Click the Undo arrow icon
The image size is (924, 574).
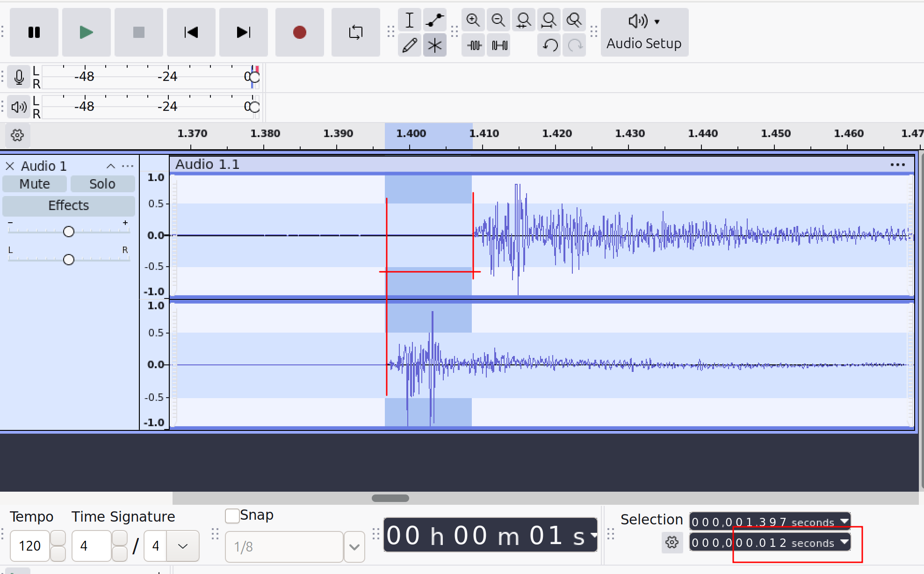coord(550,45)
